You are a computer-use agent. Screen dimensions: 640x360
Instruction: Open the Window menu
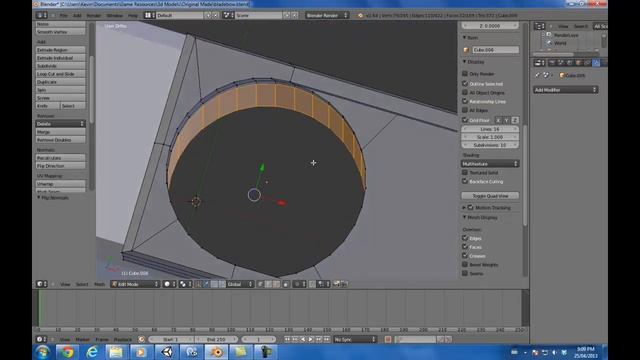click(115, 15)
